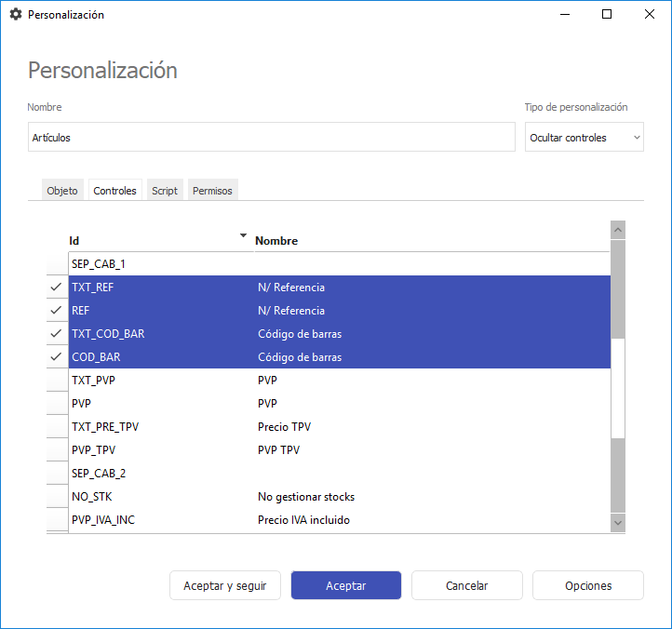Click the gear icon in title bar
This screenshot has width=672, height=629.
pyautogui.click(x=15, y=15)
